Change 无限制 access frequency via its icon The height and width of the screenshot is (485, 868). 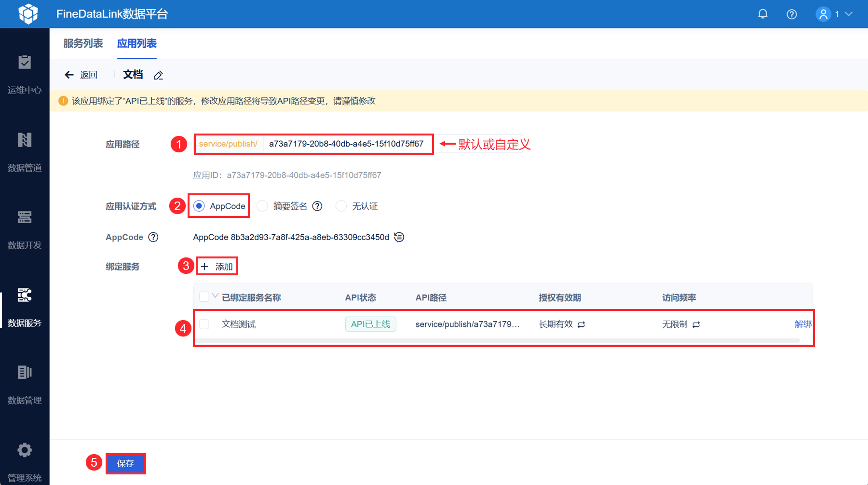click(696, 324)
